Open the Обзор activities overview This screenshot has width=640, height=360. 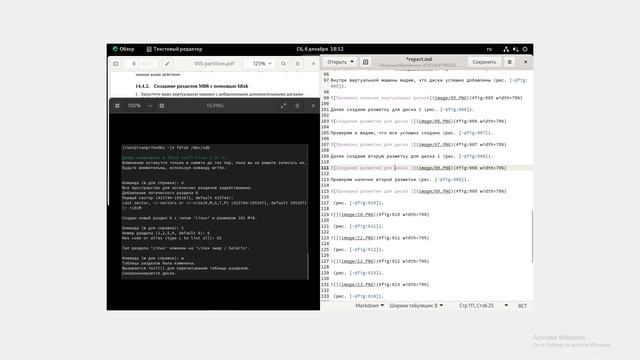pos(123,49)
